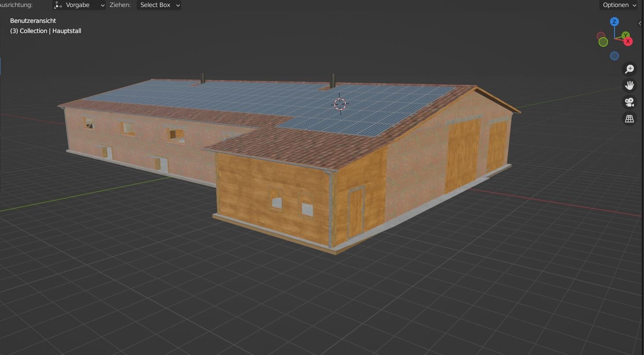Expand the Optionen dropdown
This screenshot has width=644, height=355.
[619, 5]
